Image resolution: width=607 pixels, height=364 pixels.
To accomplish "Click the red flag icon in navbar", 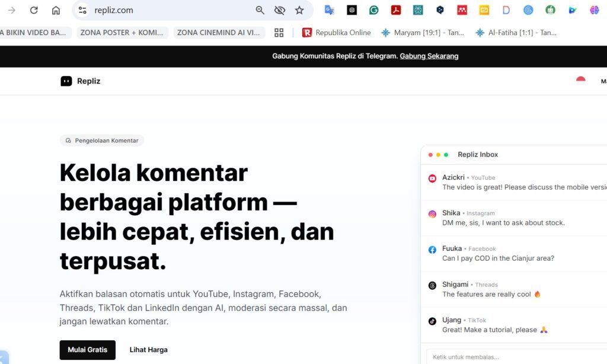I will coord(580,79).
